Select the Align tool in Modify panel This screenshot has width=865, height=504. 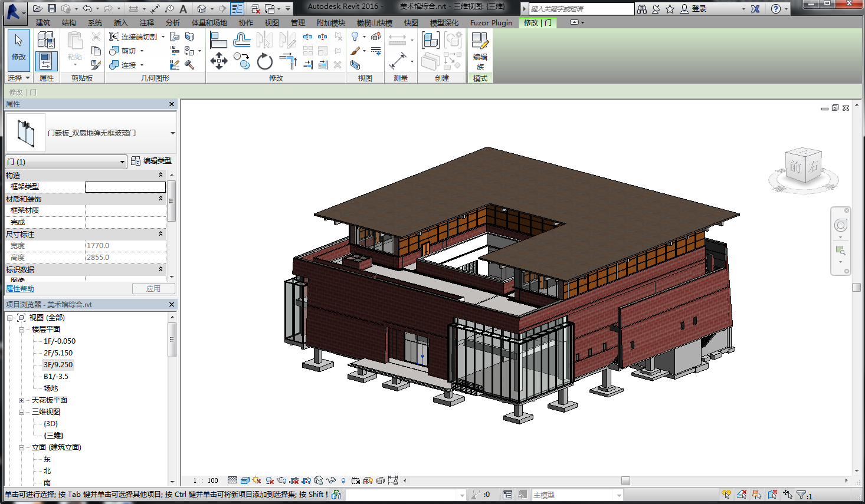point(219,40)
